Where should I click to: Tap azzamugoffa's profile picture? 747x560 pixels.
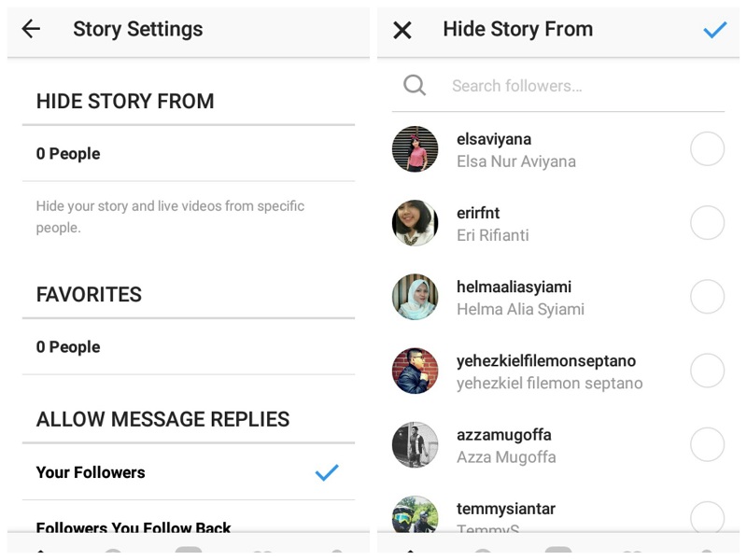click(416, 444)
